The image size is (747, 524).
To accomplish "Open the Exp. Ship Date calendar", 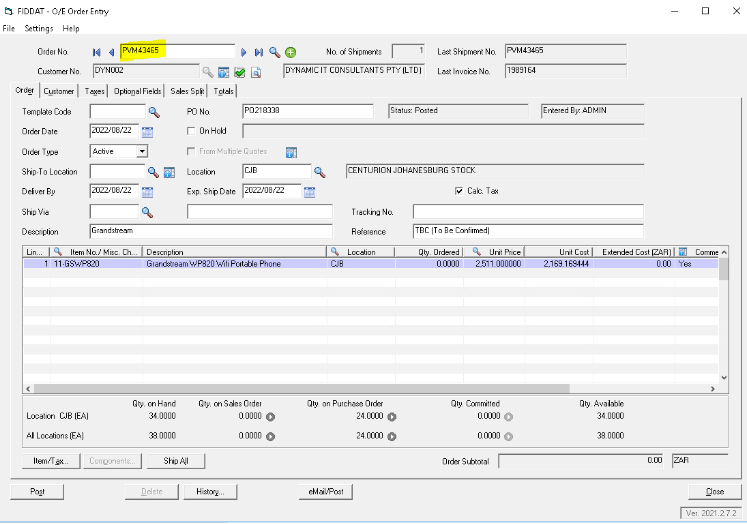I will tap(310, 191).
